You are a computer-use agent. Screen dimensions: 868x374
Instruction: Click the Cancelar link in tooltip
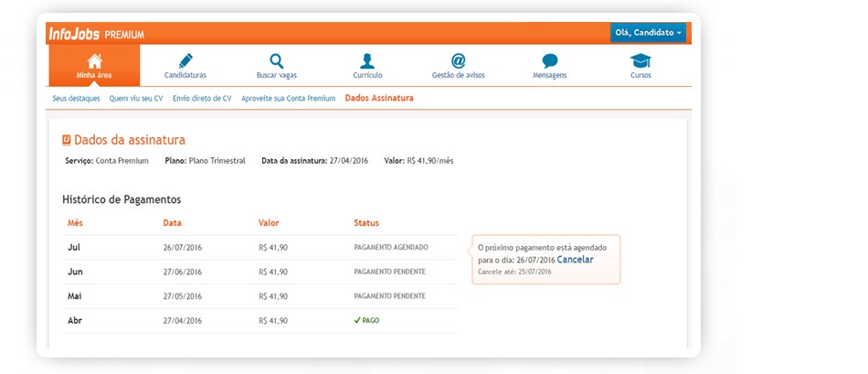pyautogui.click(x=575, y=260)
